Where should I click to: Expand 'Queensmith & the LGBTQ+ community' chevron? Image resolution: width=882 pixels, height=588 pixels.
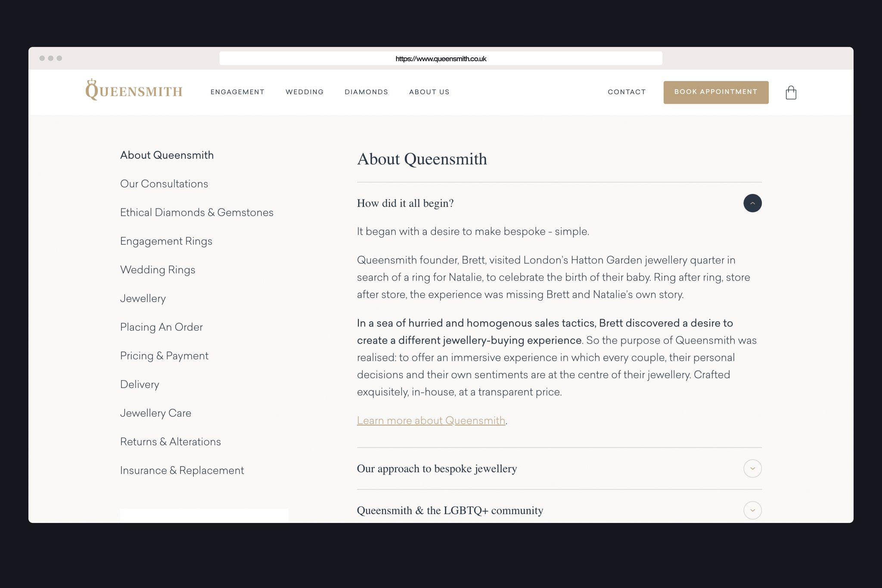coord(752,510)
